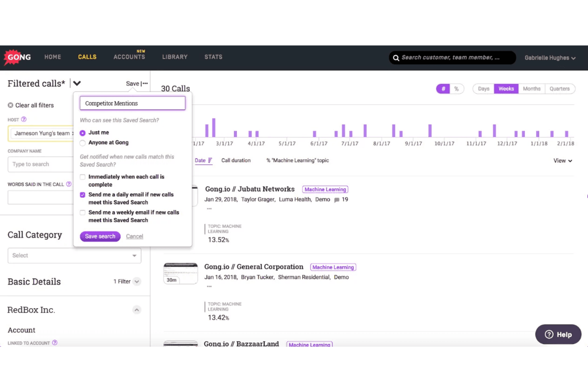Image resolution: width=588 pixels, height=392 pixels.
Task: Check the weekly email notification checkbox
Action: coord(83,212)
